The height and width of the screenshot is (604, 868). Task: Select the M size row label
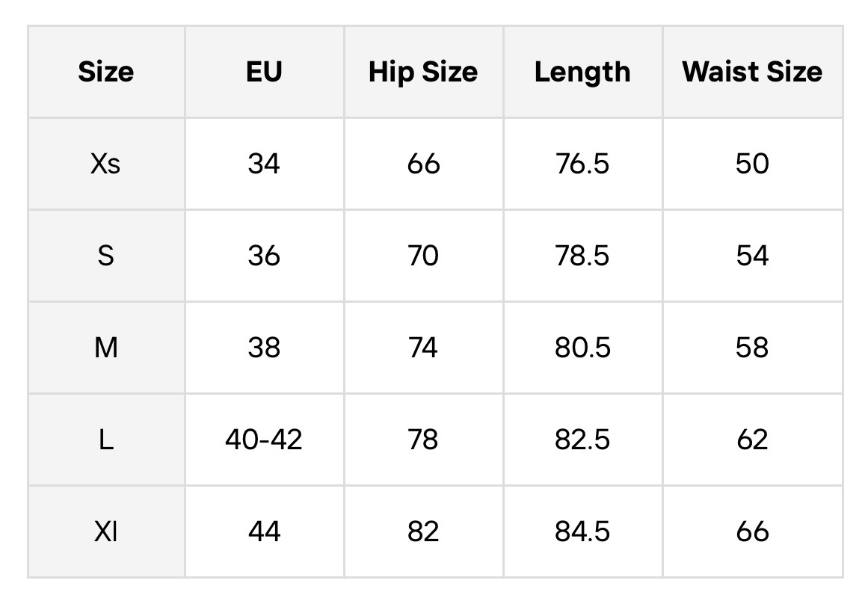[105, 348]
